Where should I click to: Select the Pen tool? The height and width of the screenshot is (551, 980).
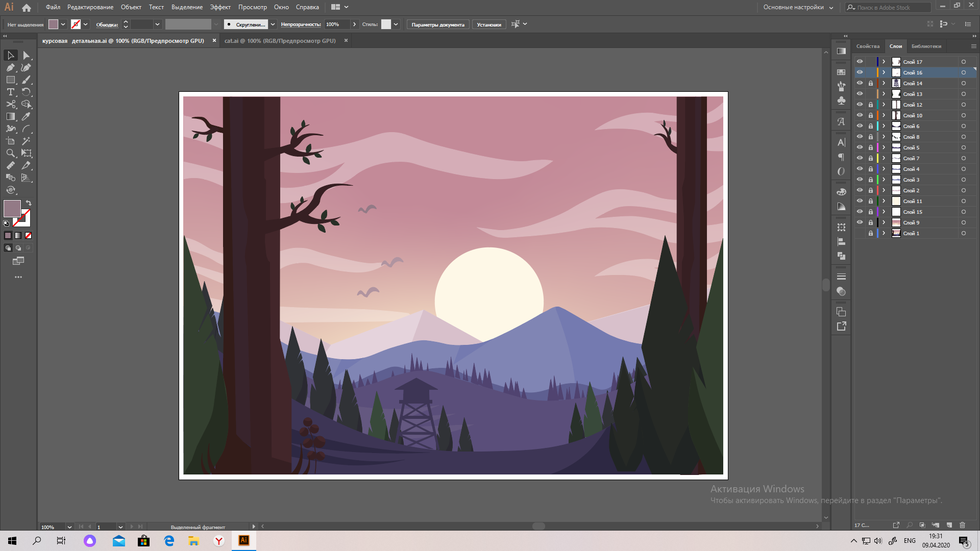click(x=10, y=67)
